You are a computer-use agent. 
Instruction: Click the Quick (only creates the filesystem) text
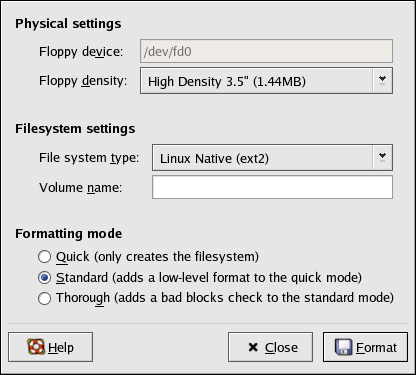point(157,257)
